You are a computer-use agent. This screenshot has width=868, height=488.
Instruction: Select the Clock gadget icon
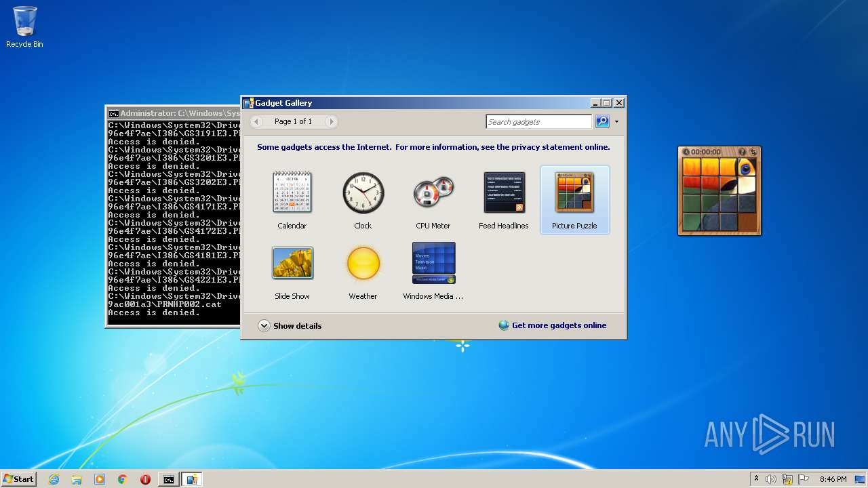coord(363,192)
